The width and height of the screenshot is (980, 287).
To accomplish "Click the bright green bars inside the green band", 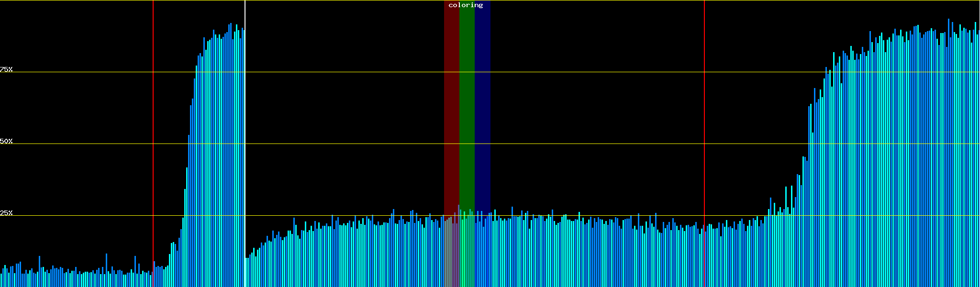I will tap(467, 254).
